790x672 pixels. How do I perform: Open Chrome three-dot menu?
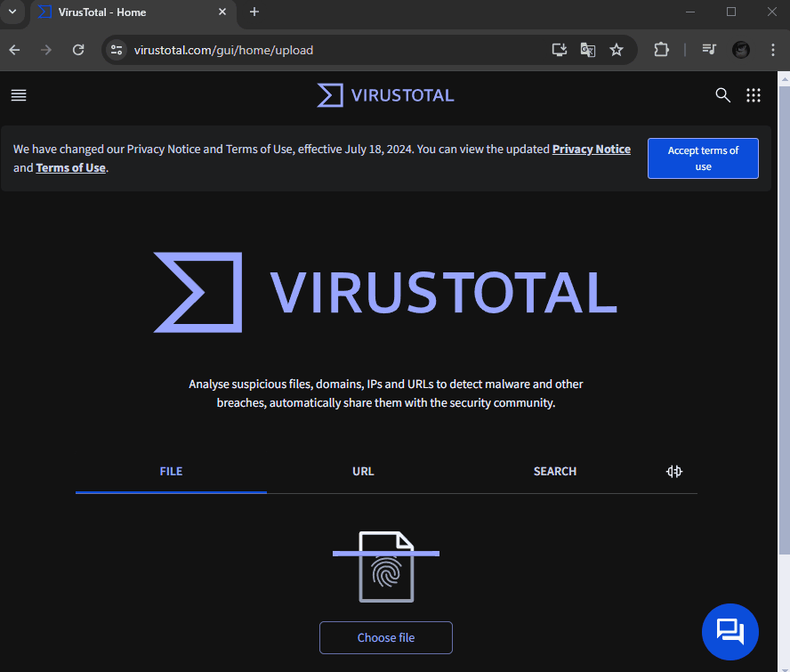click(772, 50)
